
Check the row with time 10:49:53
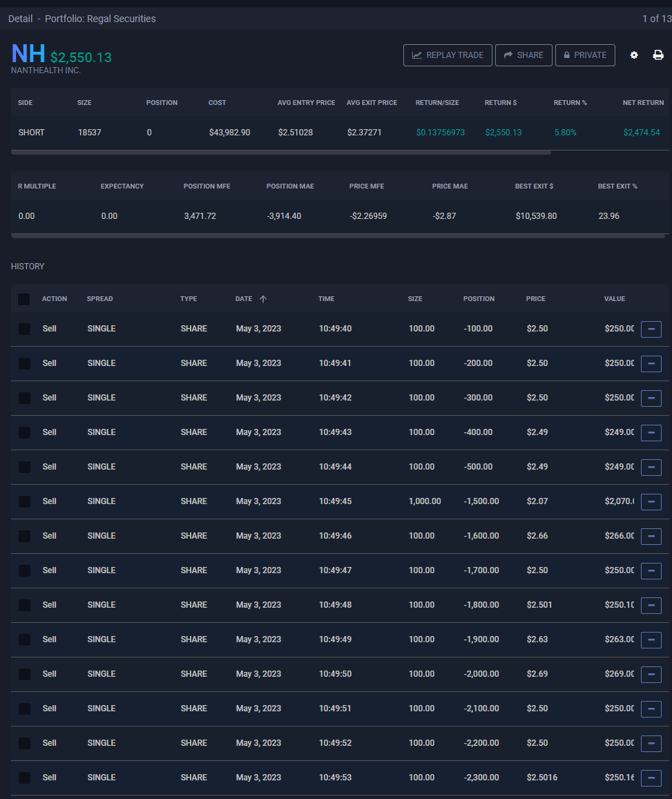click(24, 778)
